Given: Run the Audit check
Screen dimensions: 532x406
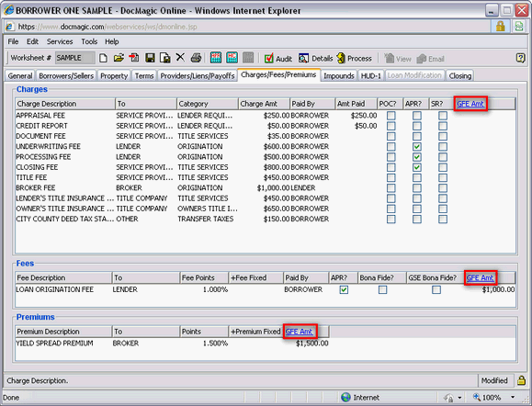Looking at the screenshot, I should click(x=277, y=59).
